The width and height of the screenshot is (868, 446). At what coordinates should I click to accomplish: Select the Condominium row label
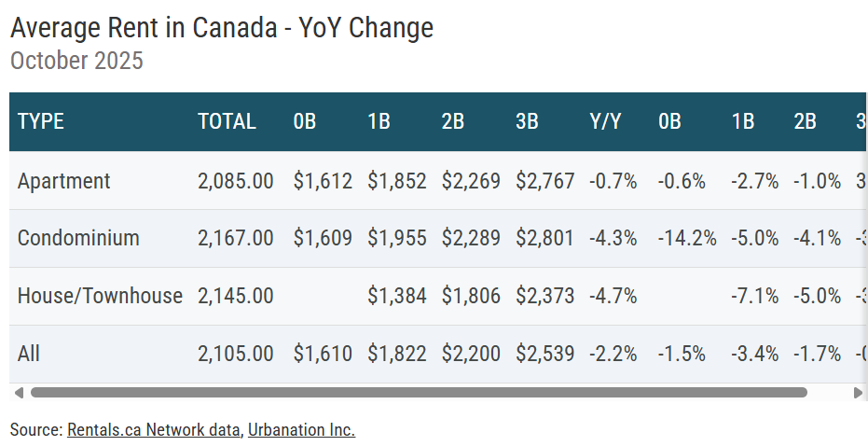point(78,238)
